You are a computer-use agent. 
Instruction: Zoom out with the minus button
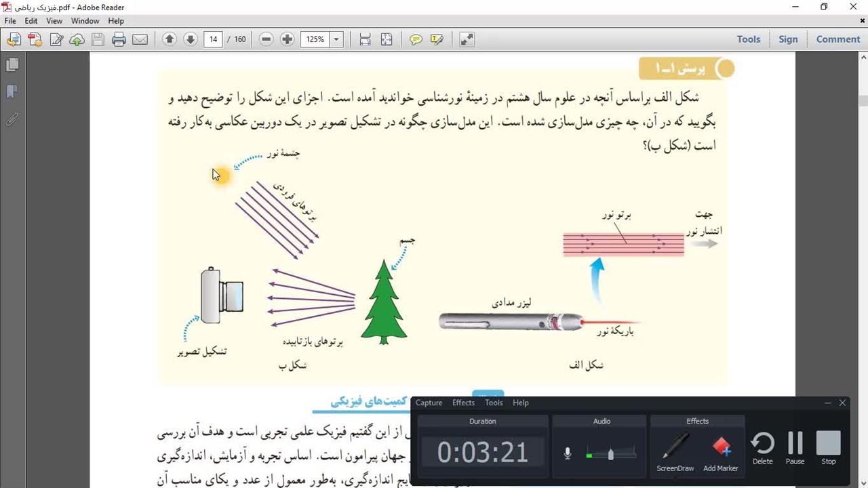pyautogui.click(x=267, y=39)
